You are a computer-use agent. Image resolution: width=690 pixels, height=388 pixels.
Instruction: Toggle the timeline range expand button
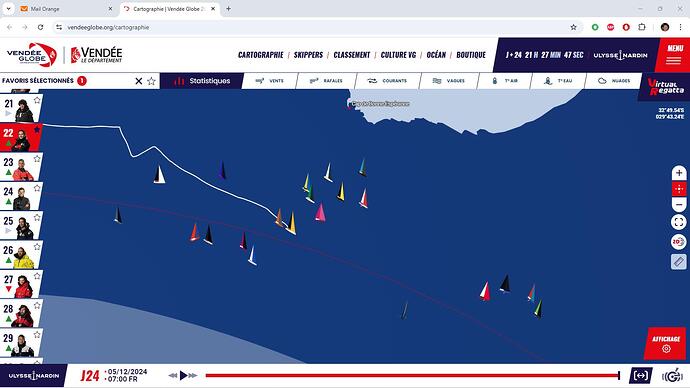[x=641, y=375]
